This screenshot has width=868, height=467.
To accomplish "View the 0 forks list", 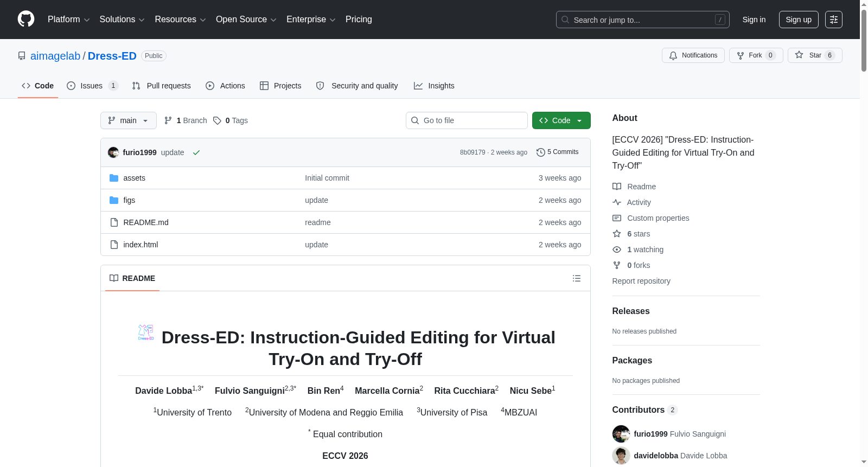I will pyautogui.click(x=631, y=265).
